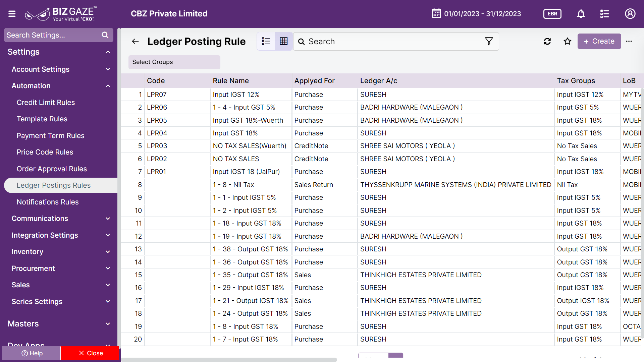This screenshot has width=644, height=362.
Task: Click horizontal scrollbar of the table
Action: (229, 360)
